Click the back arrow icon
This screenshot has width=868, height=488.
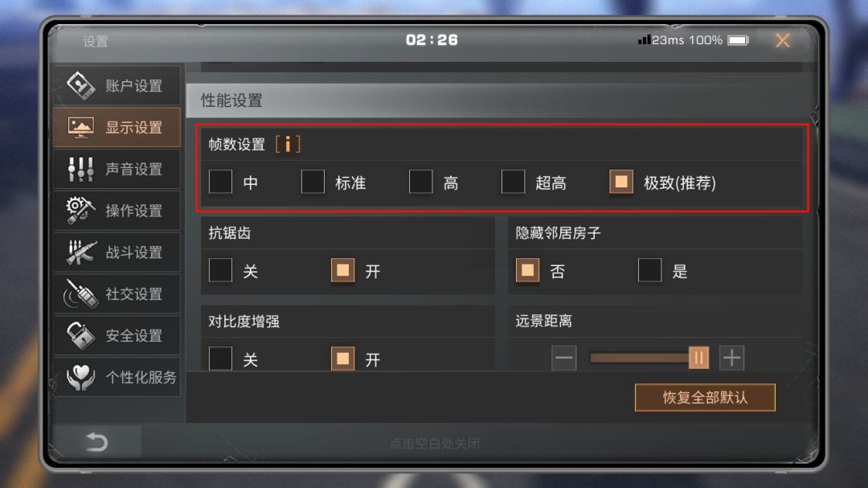coord(97,441)
